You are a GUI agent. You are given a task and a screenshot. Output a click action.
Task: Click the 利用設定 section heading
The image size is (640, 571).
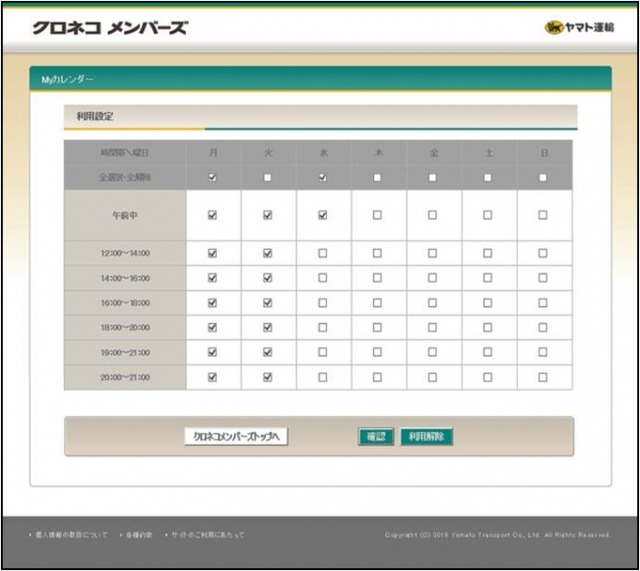95,116
